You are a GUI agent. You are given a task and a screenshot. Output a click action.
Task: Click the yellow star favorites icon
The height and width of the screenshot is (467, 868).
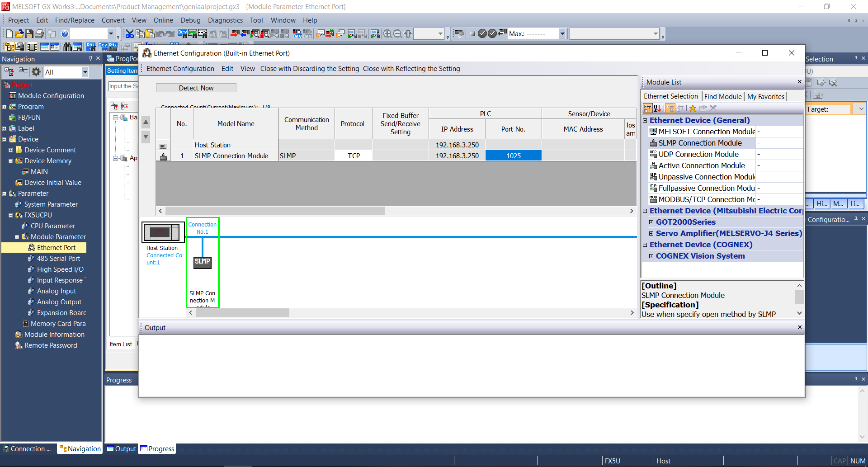[x=693, y=108]
